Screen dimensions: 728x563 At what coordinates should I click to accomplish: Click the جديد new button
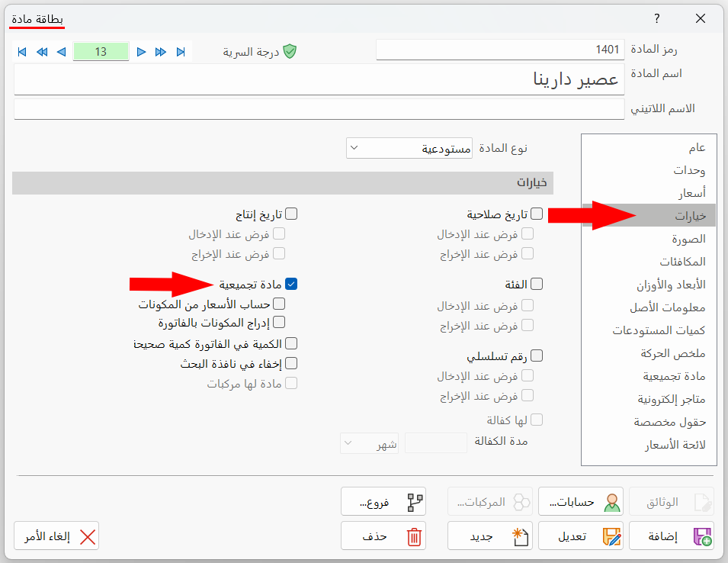490,536
